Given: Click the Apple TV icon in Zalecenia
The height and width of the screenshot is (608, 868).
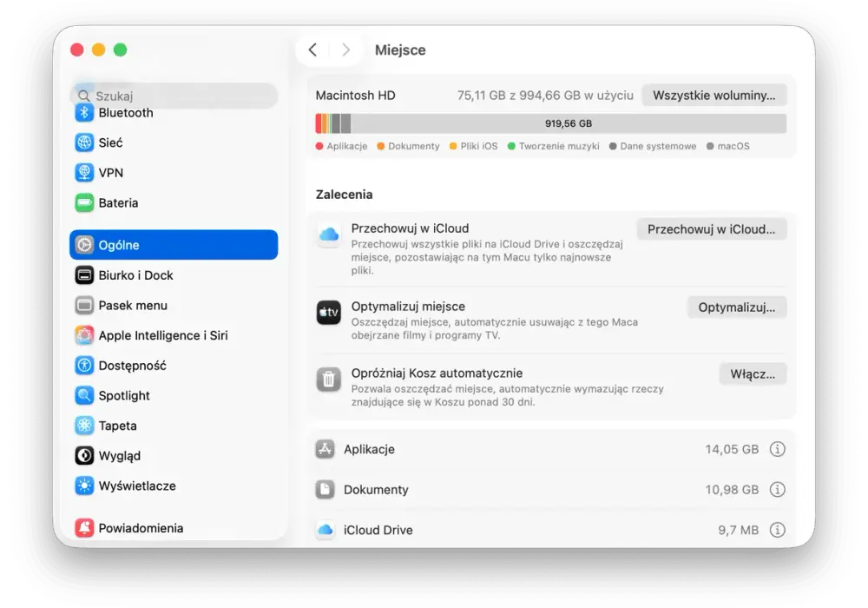Looking at the screenshot, I should (329, 313).
